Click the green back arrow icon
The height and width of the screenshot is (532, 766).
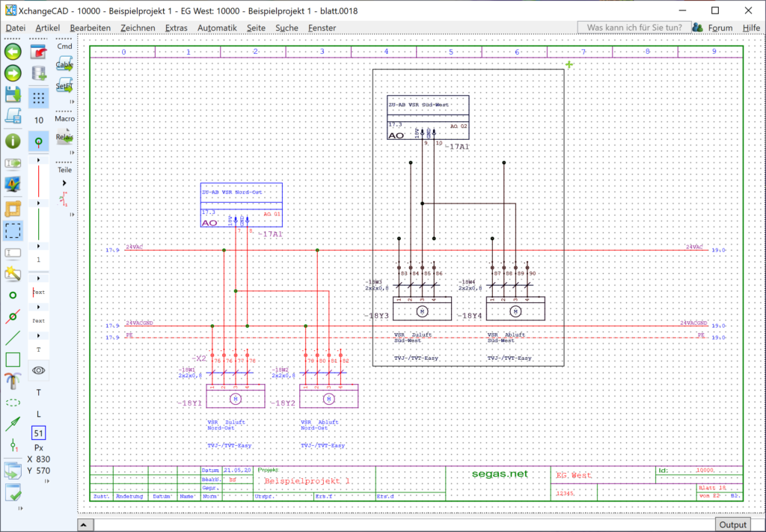coord(13,52)
